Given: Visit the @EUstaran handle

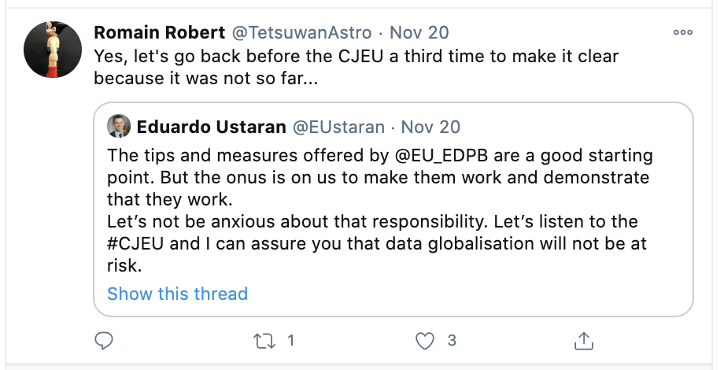Looking at the screenshot, I should point(338,127).
